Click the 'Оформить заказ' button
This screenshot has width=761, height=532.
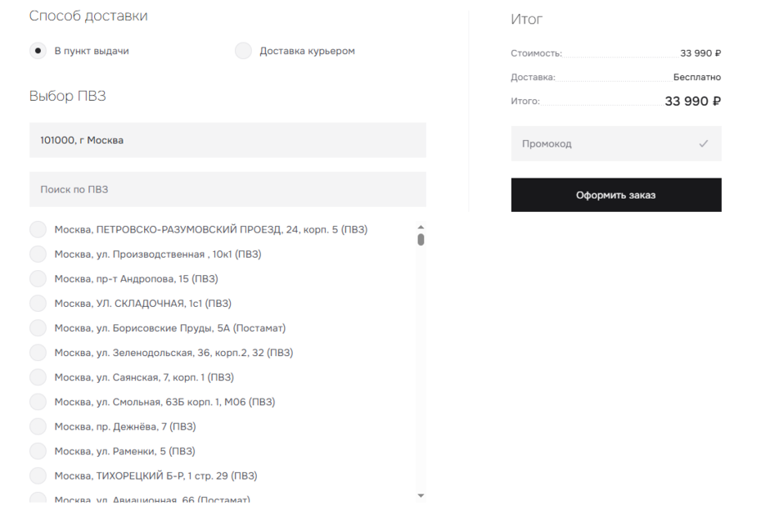(615, 195)
